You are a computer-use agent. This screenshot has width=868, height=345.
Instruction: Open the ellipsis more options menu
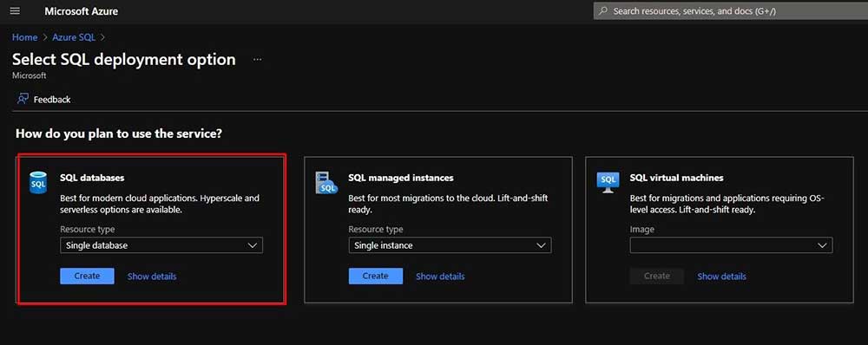258,59
